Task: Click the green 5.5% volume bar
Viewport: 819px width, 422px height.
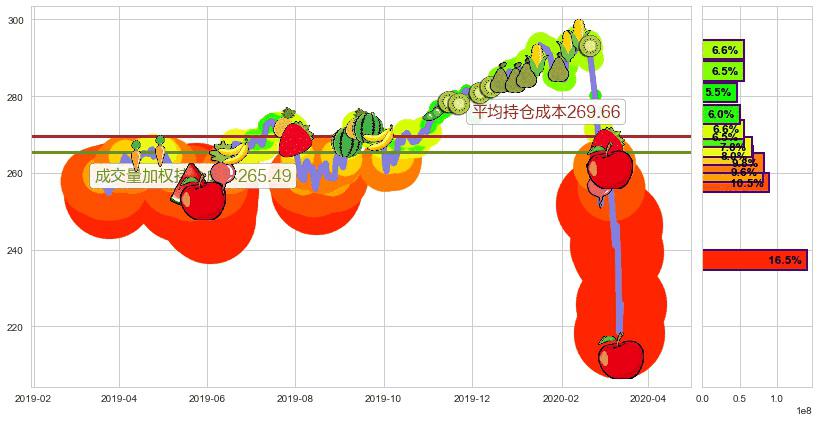Action: 717,92
